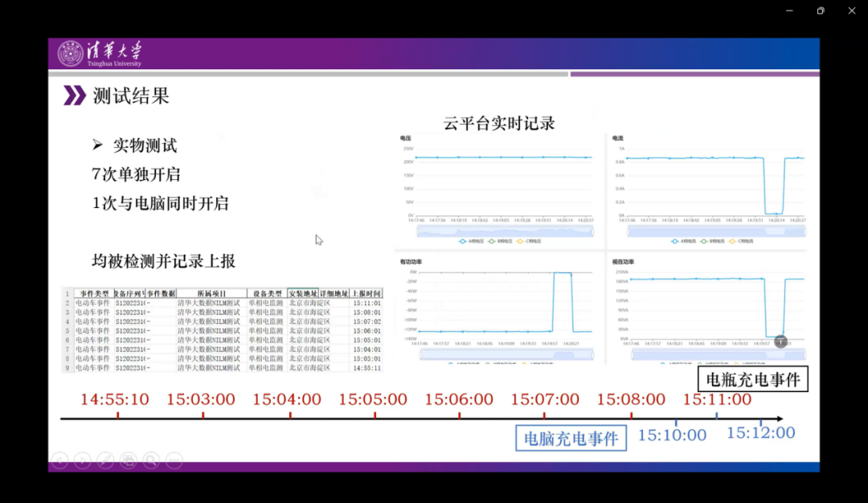
Task: Select table cell with time 14:55:11
Action: (366, 367)
